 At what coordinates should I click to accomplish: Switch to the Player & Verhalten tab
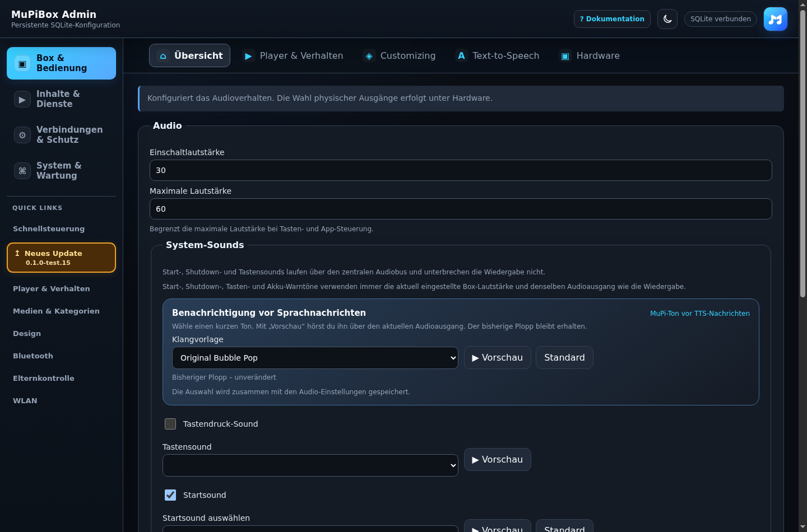pyautogui.click(x=293, y=56)
